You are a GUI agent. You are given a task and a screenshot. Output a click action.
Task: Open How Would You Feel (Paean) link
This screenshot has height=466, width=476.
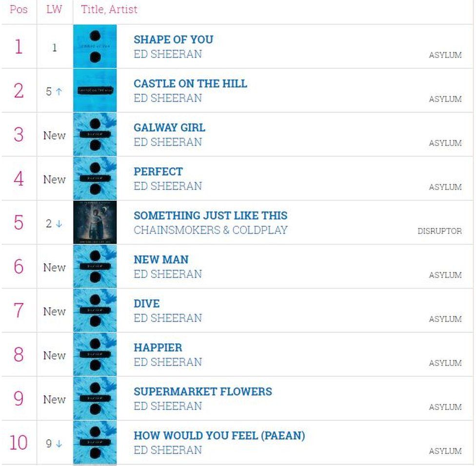(x=219, y=435)
